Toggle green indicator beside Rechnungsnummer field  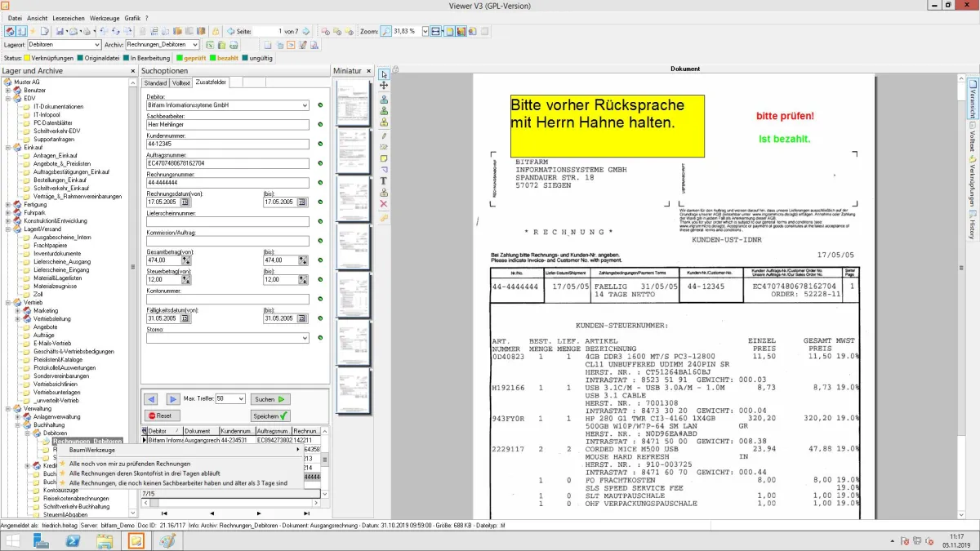coord(320,183)
